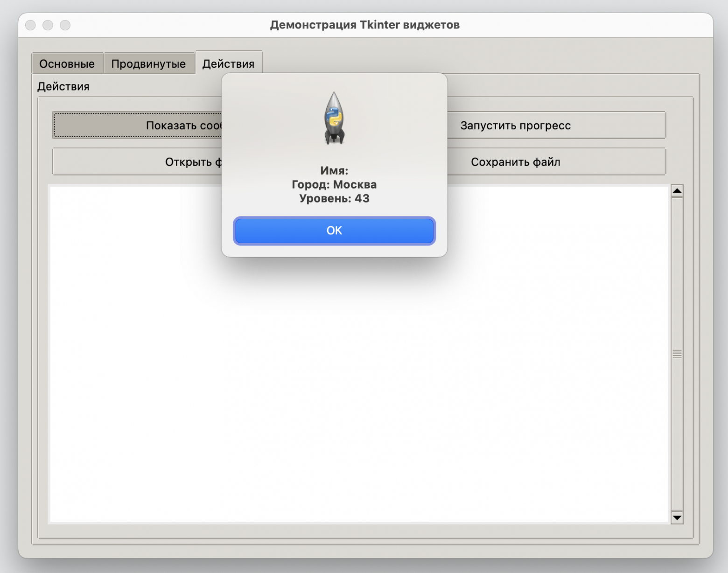This screenshot has width=728, height=573.
Task: Switch to the Основные tab
Action: click(67, 63)
